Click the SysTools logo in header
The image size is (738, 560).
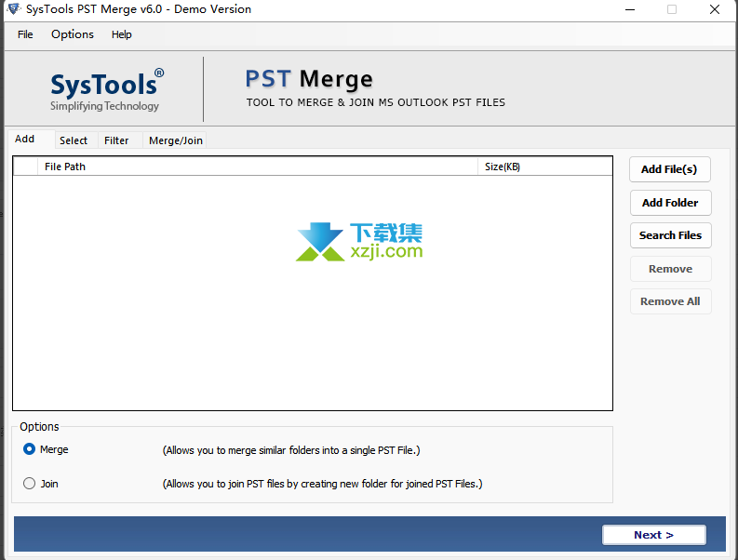click(x=106, y=91)
